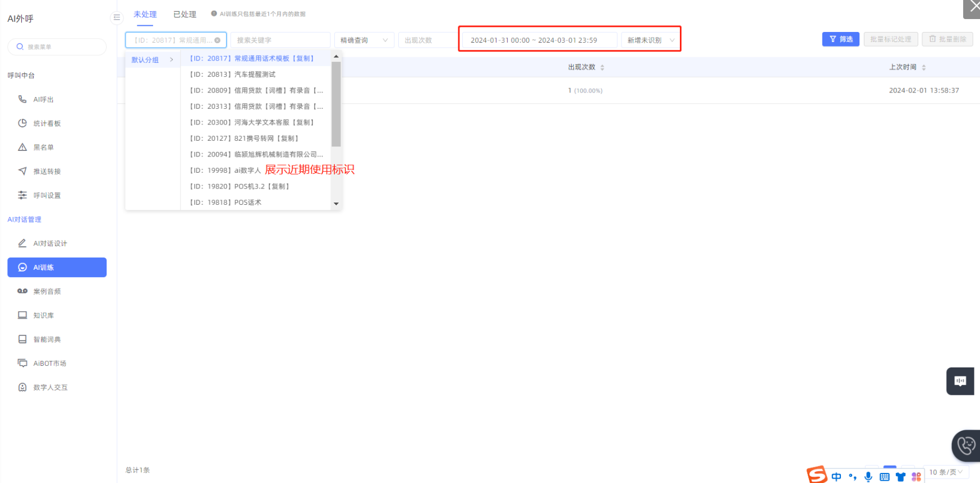Image resolution: width=980 pixels, height=483 pixels.
Task: Expand the 默认分组 group
Action: click(152, 60)
